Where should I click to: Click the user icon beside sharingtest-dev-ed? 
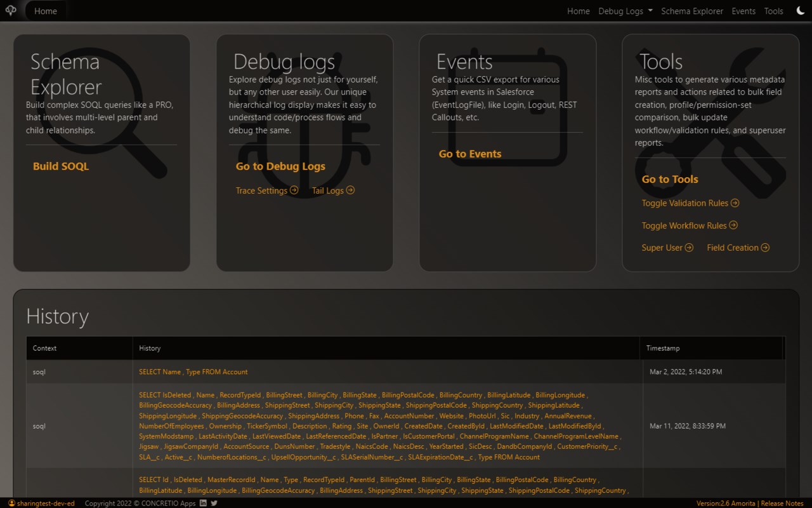pos(11,503)
